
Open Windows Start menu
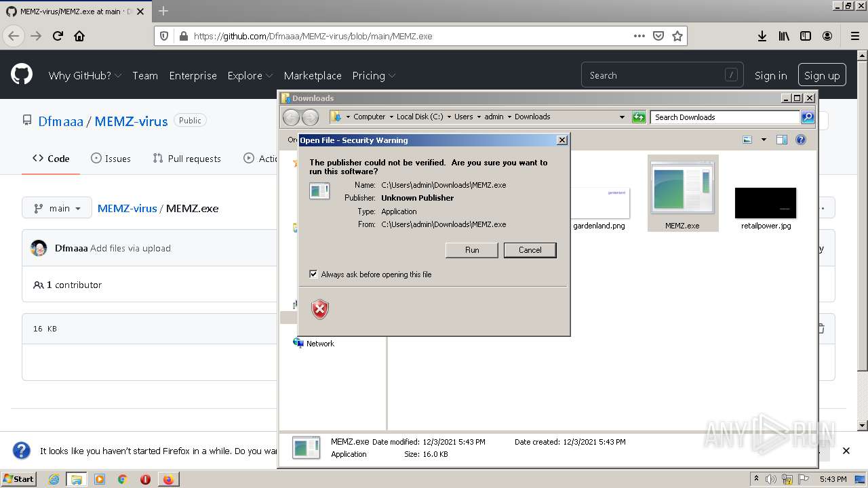19,479
